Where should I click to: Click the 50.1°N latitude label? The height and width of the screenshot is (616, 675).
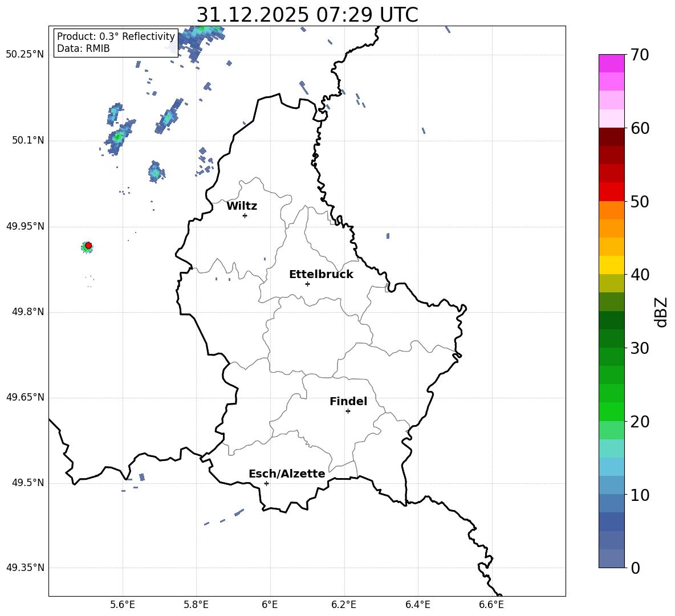[28, 140]
